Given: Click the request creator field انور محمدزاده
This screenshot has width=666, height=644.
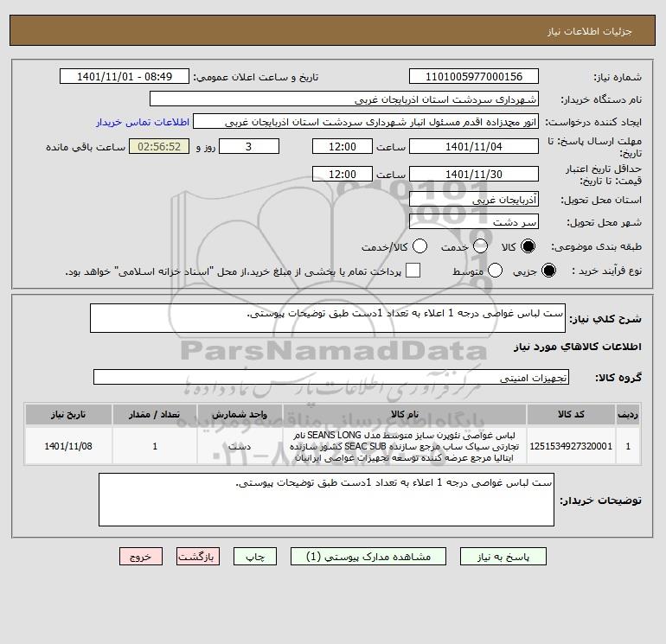Looking at the screenshot, I should [x=366, y=122].
